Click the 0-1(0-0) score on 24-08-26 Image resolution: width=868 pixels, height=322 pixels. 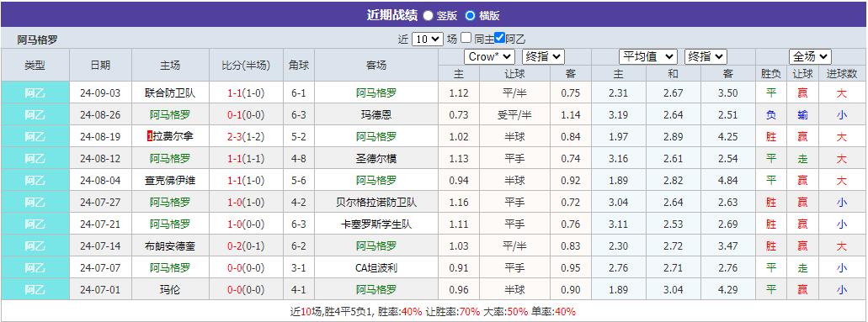click(246, 115)
